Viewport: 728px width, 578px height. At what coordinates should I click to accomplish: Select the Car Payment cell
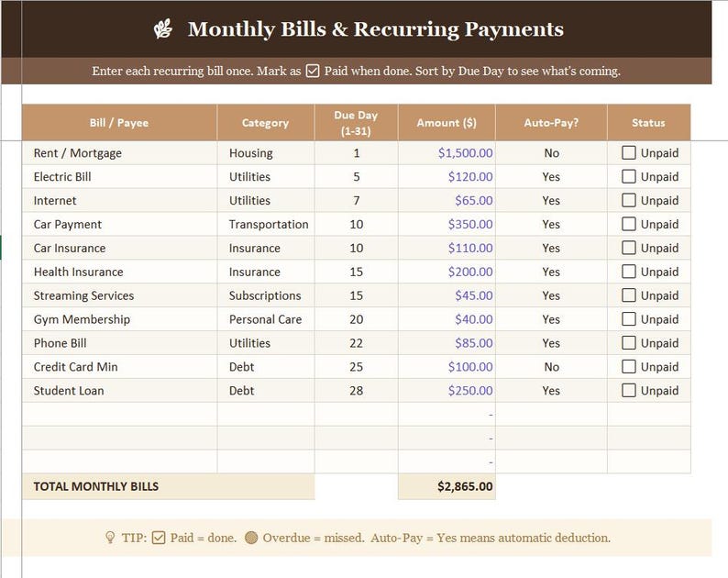119,224
